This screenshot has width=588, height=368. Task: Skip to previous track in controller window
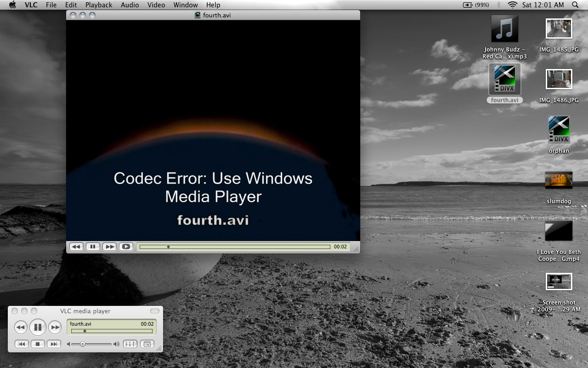22,344
